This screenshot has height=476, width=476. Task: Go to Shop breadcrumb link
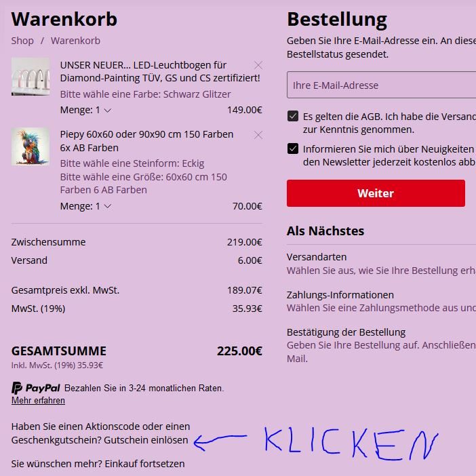coord(22,41)
